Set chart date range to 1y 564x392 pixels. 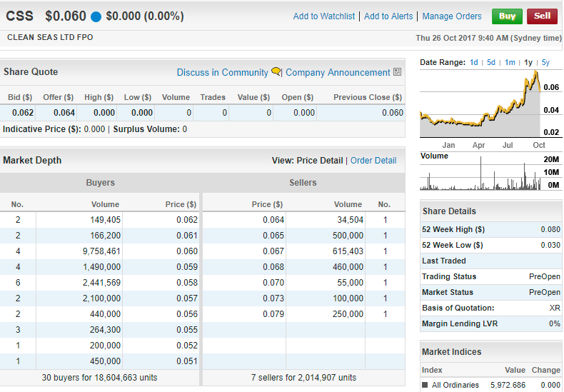528,62
